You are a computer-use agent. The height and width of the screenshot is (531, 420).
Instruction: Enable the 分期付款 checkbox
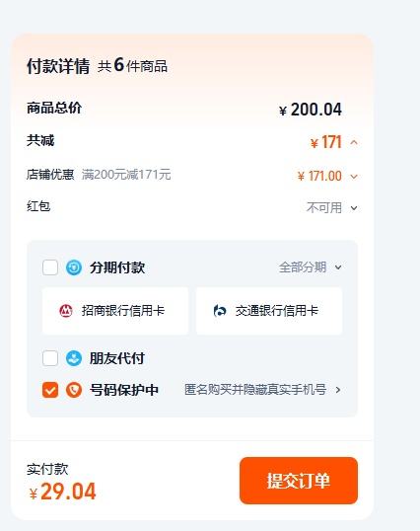click(50, 267)
